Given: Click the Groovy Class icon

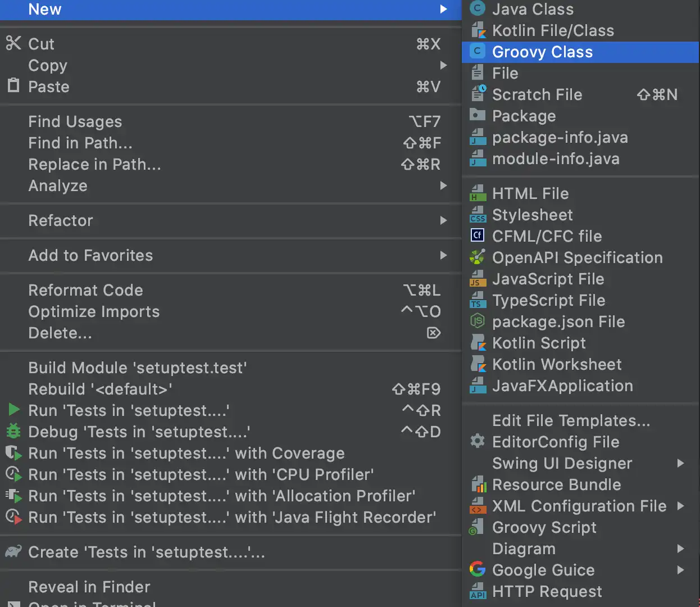Looking at the screenshot, I should pos(477,51).
